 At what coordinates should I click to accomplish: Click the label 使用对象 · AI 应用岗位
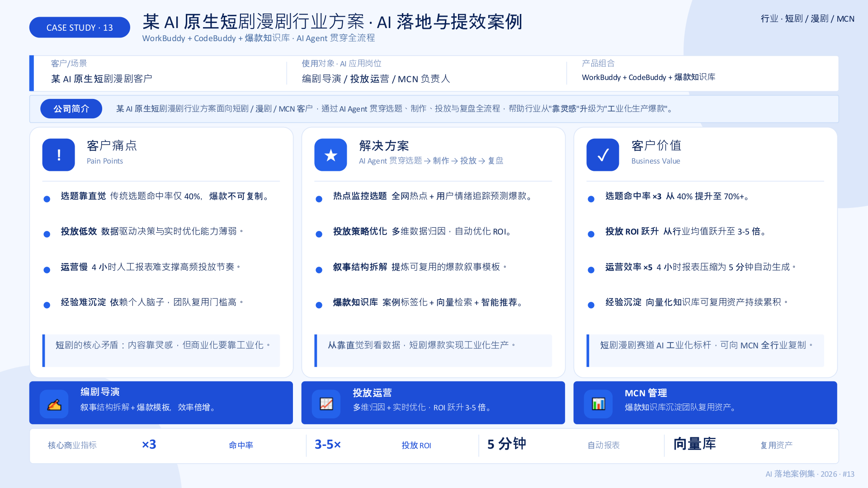click(341, 63)
